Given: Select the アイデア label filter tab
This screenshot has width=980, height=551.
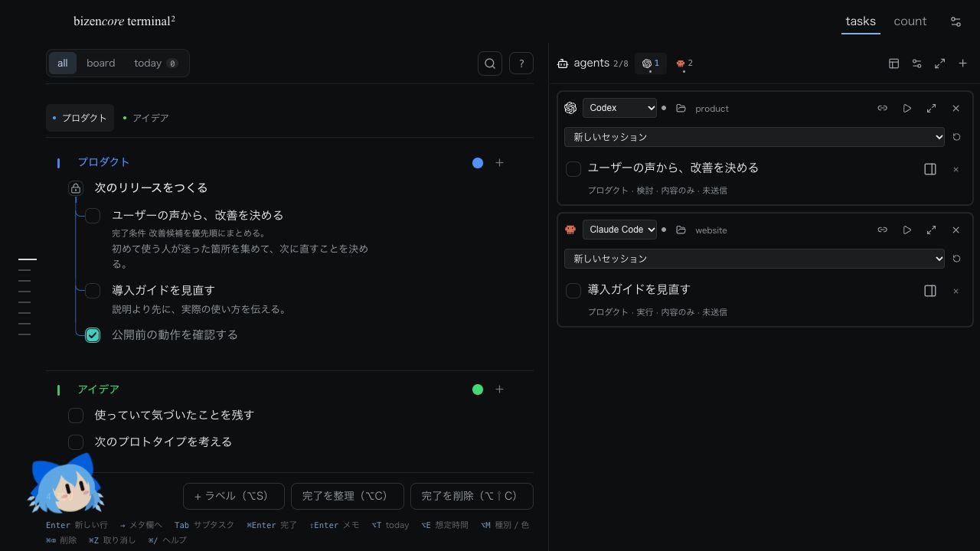Looking at the screenshot, I should [x=145, y=118].
